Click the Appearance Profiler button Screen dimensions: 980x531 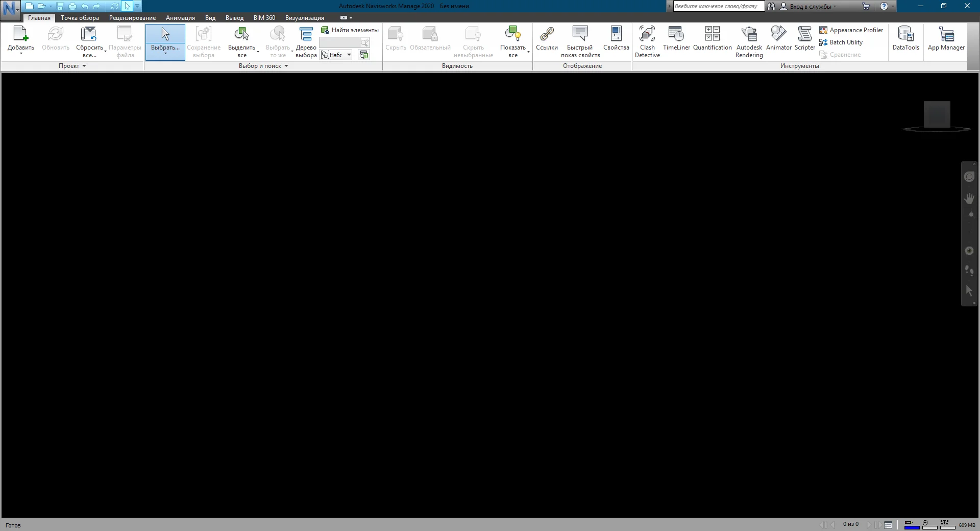tap(851, 30)
